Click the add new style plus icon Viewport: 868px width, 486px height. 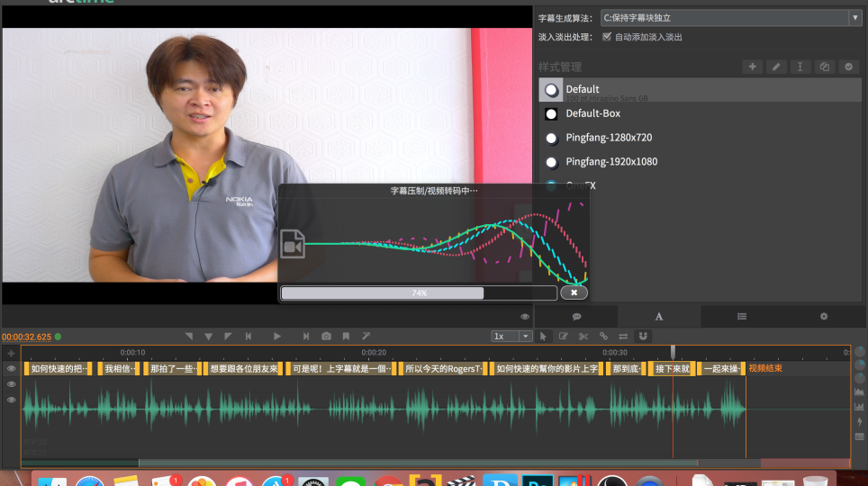(753, 67)
